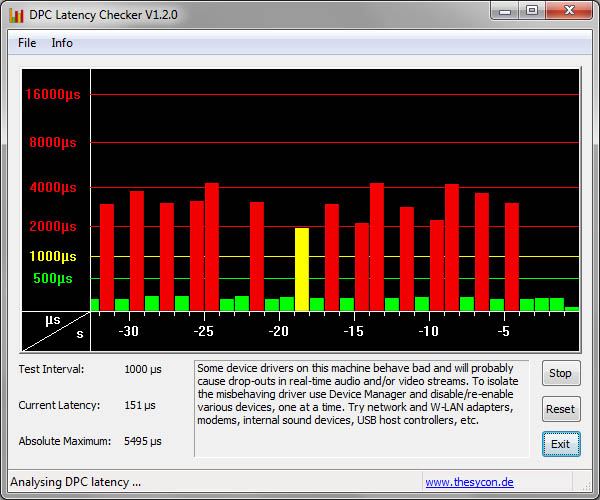The width and height of the screenshot is (600, 500).
Task: Click the green 500µs scale label
Action: point(53,278)
